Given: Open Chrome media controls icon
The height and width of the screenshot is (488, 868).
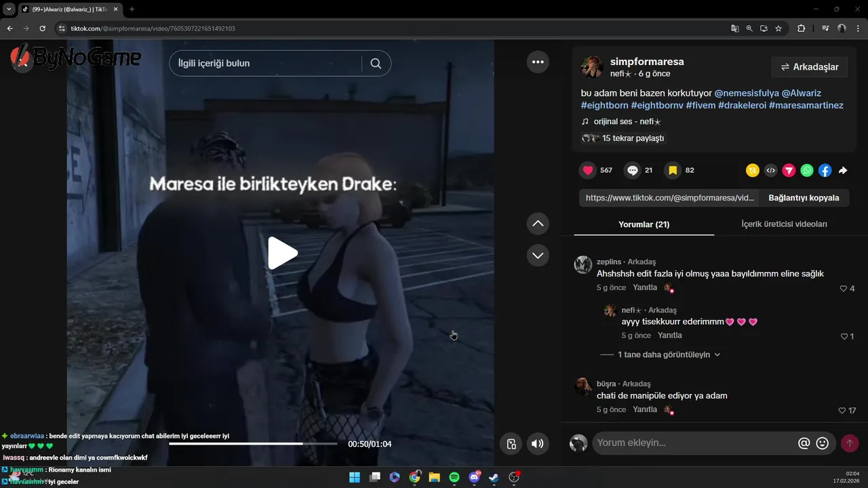Looking at the screenshot, I should (825, 28).
